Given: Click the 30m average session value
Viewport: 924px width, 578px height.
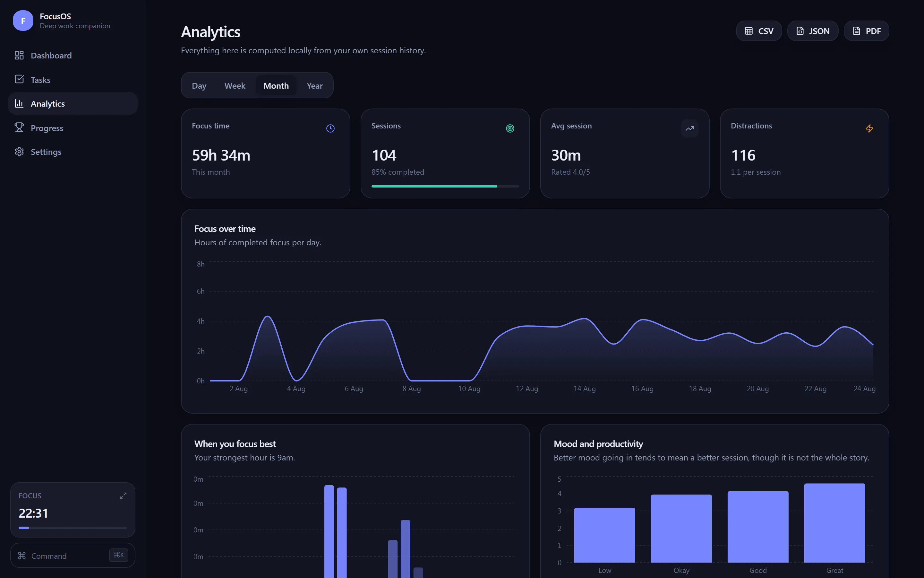Looking at the screenshot, I should tap(566, 155).
